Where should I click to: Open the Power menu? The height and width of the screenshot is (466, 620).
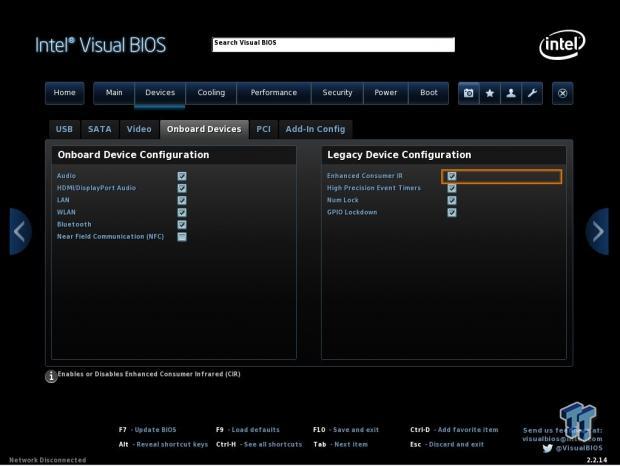(386, 93)
